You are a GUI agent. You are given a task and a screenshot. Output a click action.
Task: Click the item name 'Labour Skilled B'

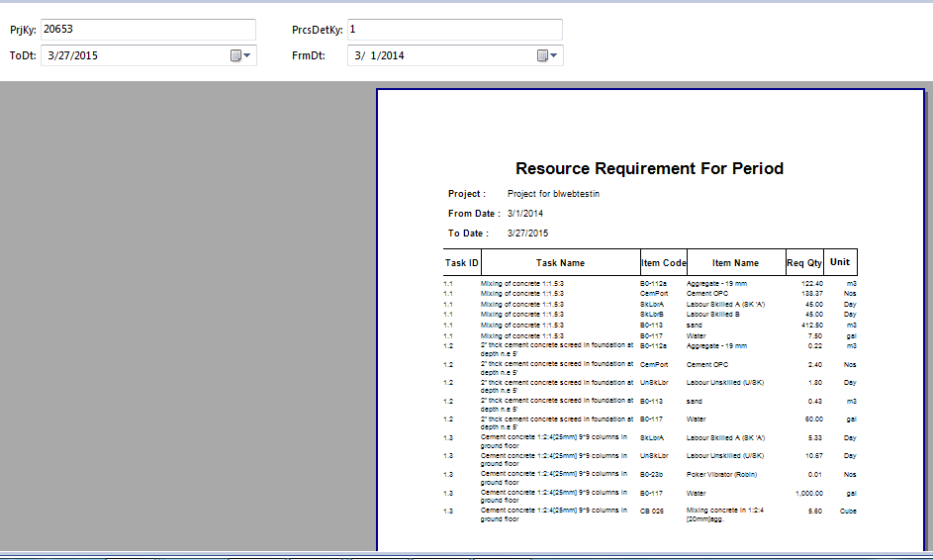point(712,315)
